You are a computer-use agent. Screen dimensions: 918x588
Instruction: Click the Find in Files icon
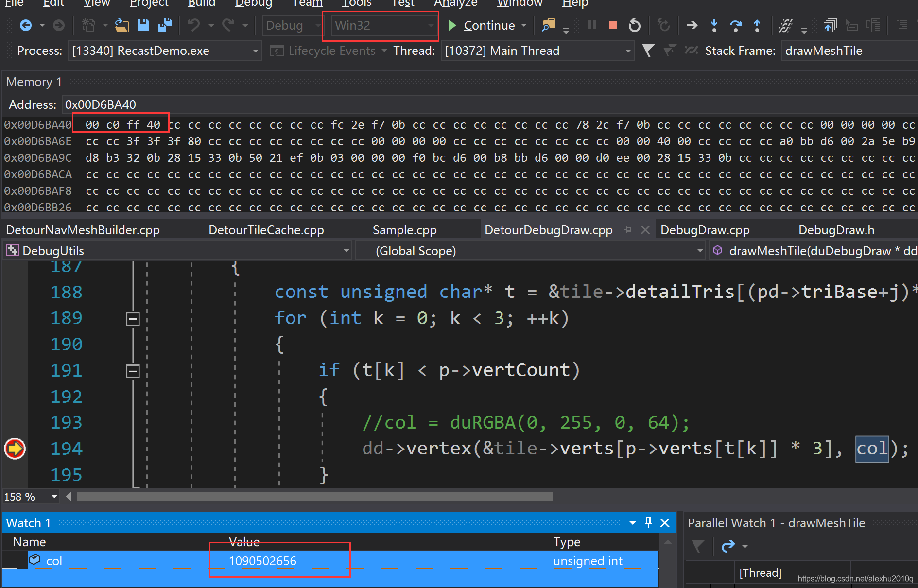tap(549, 25)
